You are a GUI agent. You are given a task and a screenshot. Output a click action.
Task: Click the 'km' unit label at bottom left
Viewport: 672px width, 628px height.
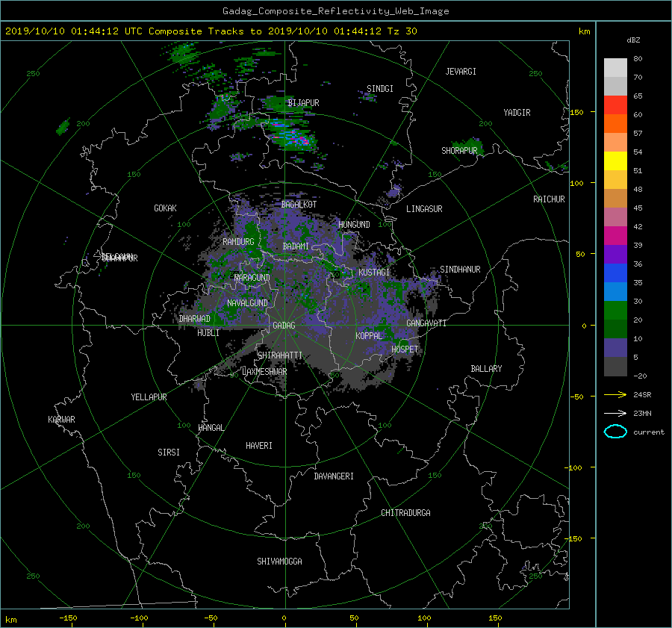pyautogui.click(x=10, y=620)
